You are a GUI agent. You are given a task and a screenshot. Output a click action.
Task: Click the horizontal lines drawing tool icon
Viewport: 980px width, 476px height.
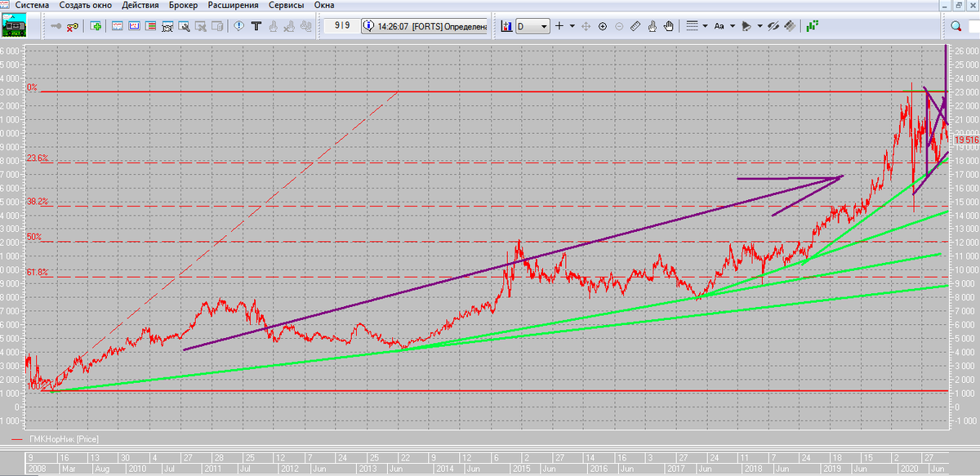tap(692, 26)
